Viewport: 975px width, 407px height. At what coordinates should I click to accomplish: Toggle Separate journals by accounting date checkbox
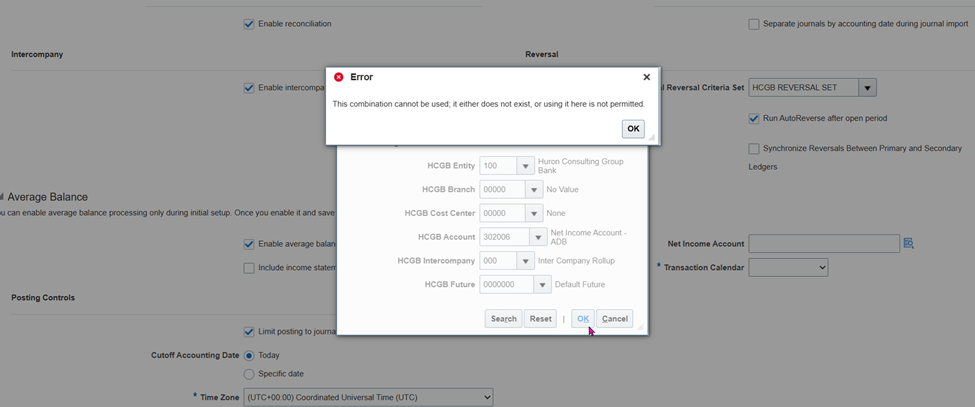[754, 24]
